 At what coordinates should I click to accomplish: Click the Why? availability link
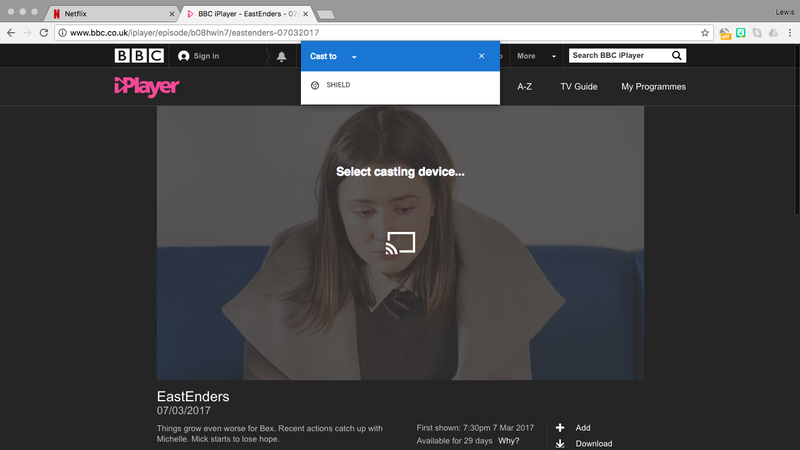click(509, 441)
